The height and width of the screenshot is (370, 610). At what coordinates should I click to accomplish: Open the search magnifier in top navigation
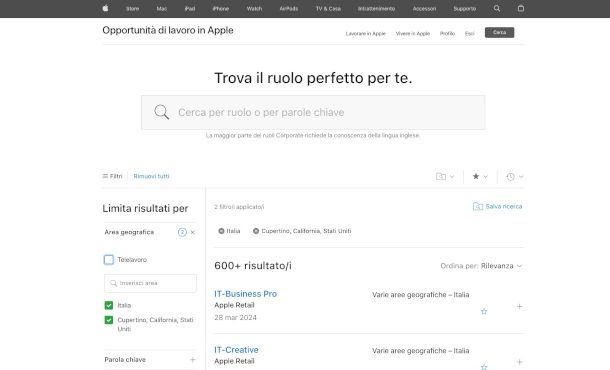pos(497,8)
